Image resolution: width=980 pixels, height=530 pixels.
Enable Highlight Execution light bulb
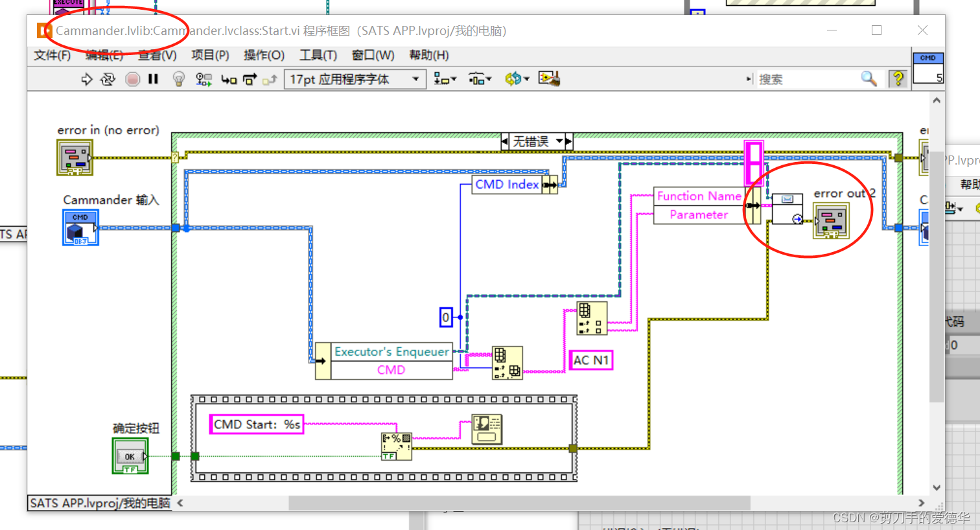point(179,78)
